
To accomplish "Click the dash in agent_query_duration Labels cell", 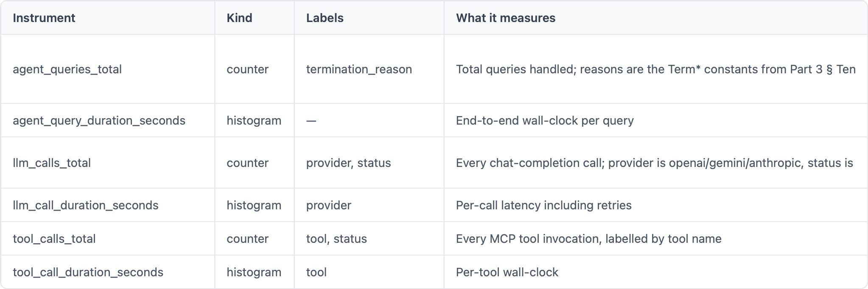I will [x=311, y=121].
